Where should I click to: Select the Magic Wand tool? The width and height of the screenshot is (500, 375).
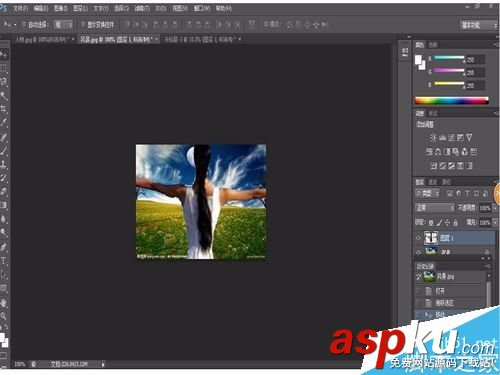(x=4, y=96)
